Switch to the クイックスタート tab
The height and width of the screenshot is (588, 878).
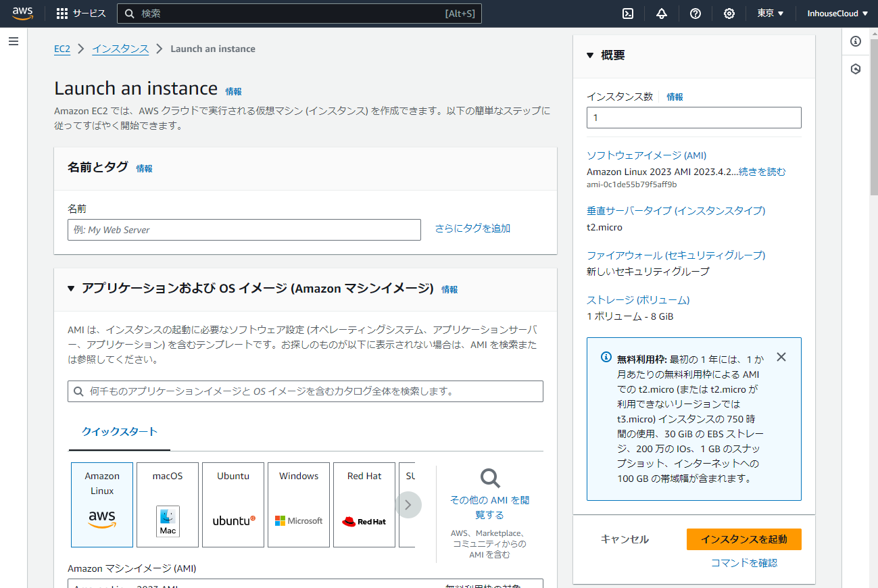(x=120, y=432)
